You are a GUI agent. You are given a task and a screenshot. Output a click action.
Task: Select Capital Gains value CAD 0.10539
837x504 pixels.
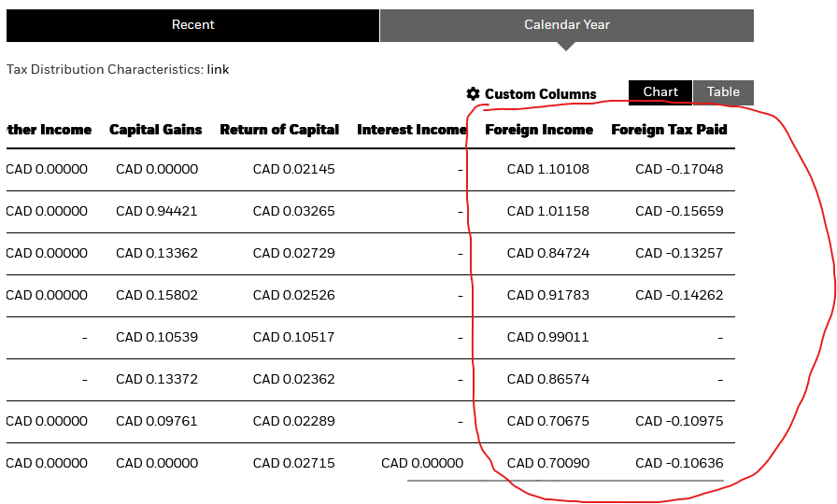click(x=156, y=338)
